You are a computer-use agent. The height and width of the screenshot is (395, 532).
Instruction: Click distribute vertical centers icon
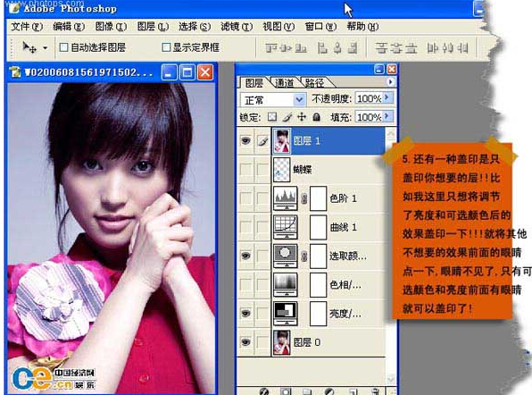coord(396,48)
